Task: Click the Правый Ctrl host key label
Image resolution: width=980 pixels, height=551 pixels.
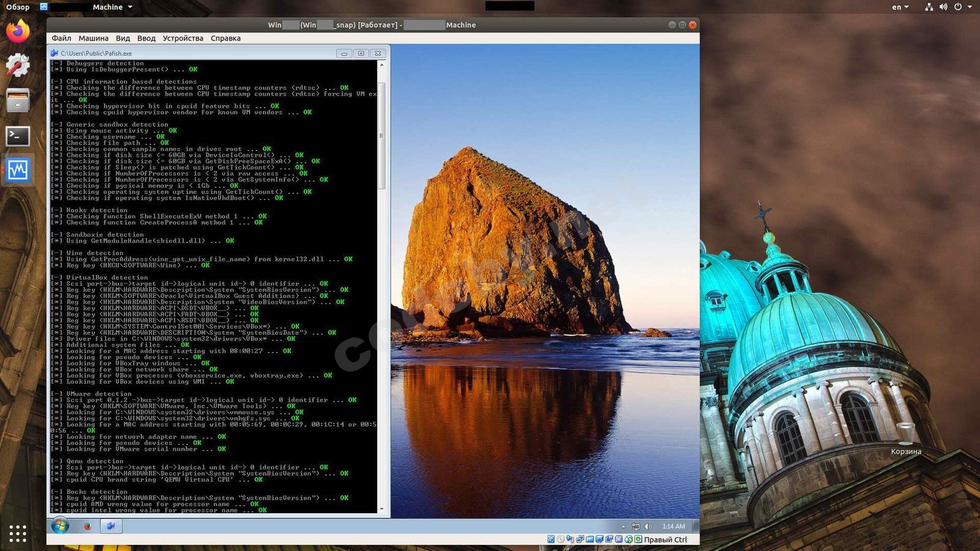Action: coord(666,540)
